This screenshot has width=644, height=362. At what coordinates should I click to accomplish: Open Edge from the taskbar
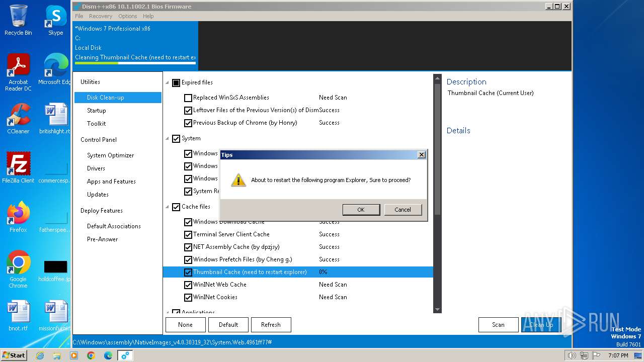coord(108,355)
